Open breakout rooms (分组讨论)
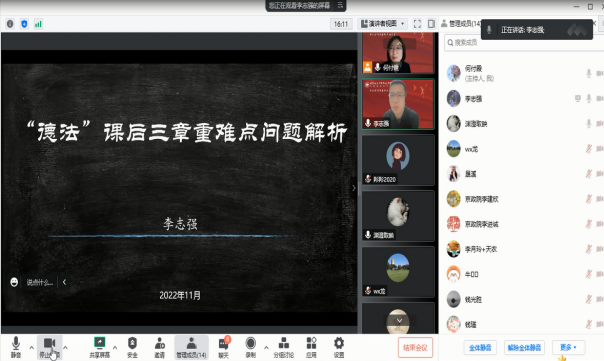The image size is (604, 361). (x=284, y=347)
